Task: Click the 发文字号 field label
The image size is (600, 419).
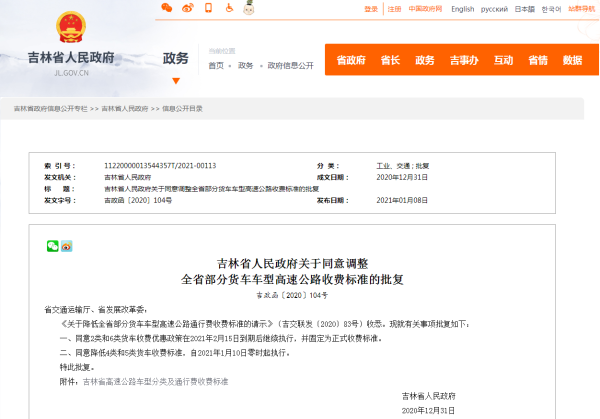Action: (x=60, y=200)
